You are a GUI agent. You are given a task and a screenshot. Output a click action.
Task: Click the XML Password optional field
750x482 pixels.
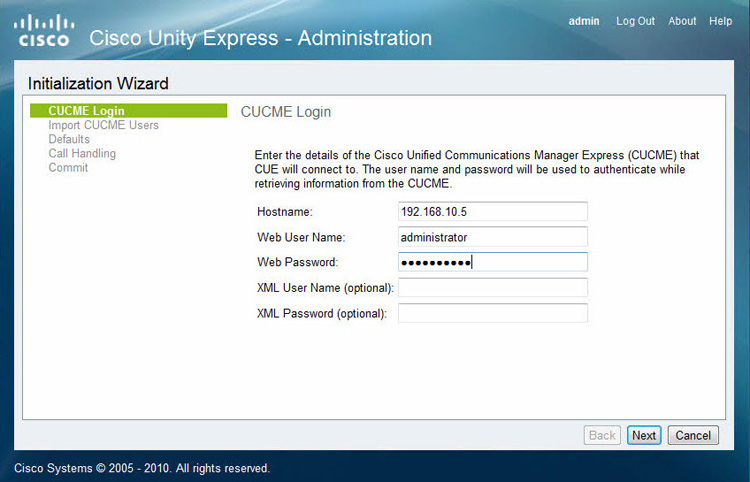point(493,313)
